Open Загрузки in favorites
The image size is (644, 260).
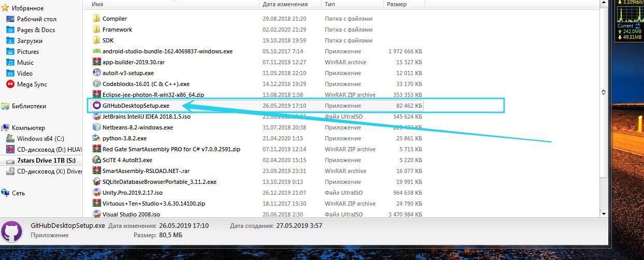pos(24,40)
